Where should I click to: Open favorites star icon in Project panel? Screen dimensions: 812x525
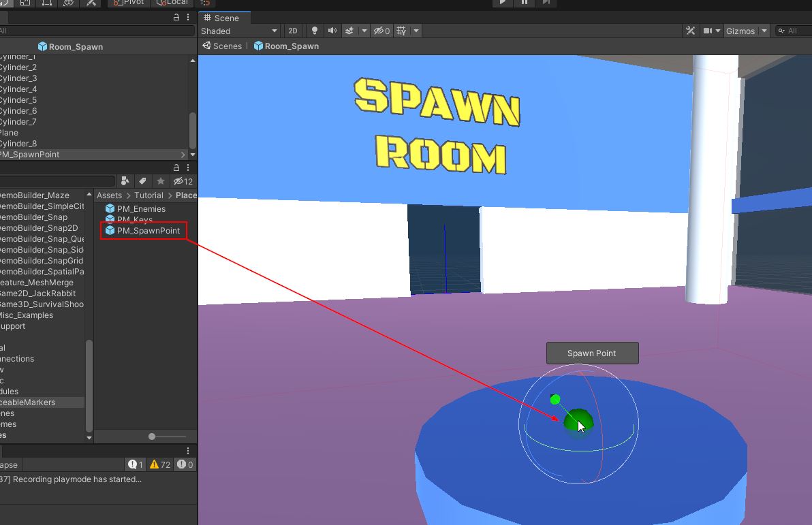tap(160, 181)
